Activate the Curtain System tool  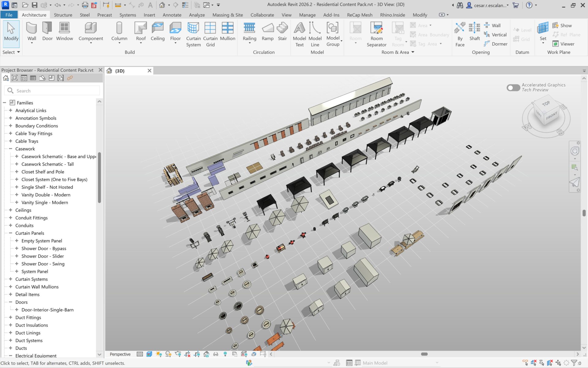click(193, 34)
